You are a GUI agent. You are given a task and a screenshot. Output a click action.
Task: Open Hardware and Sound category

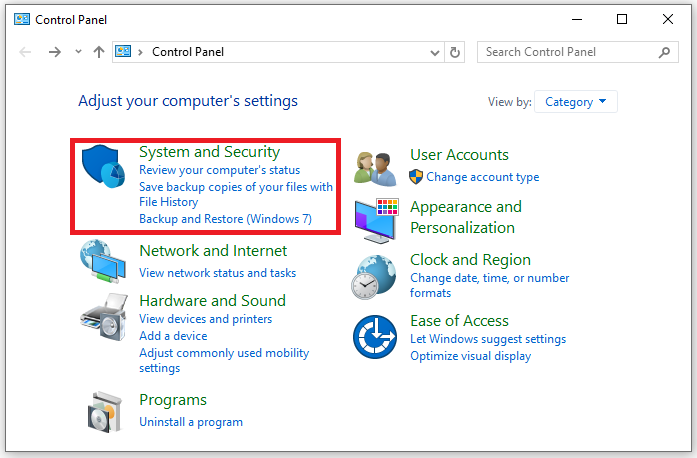(212, 301)
